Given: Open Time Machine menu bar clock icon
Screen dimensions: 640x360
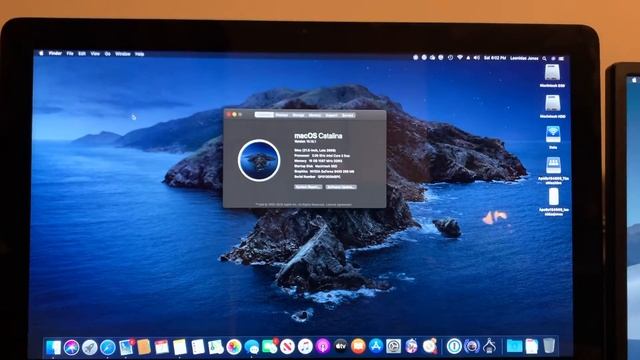Looking at the screenshot, I should tap(450, 58).
